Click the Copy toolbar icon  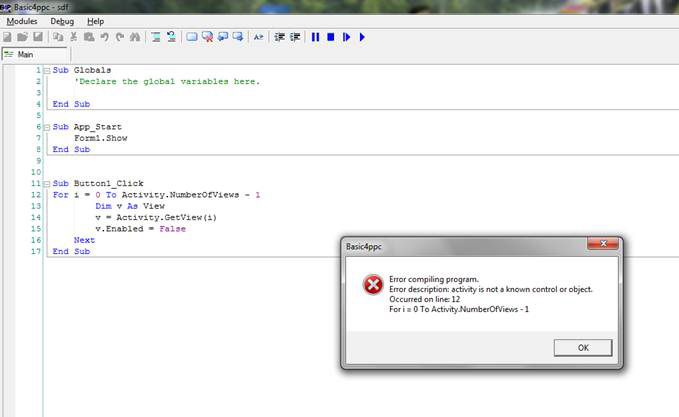(58, 37)
